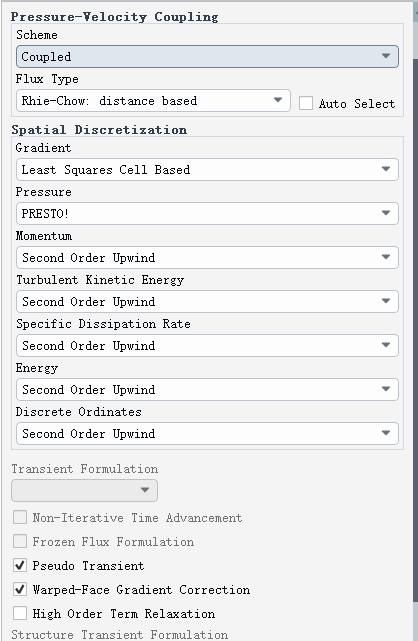418x641 pixels.
Task: Open the Pressure PRESTO! dropdown
Action: (207, 213)
